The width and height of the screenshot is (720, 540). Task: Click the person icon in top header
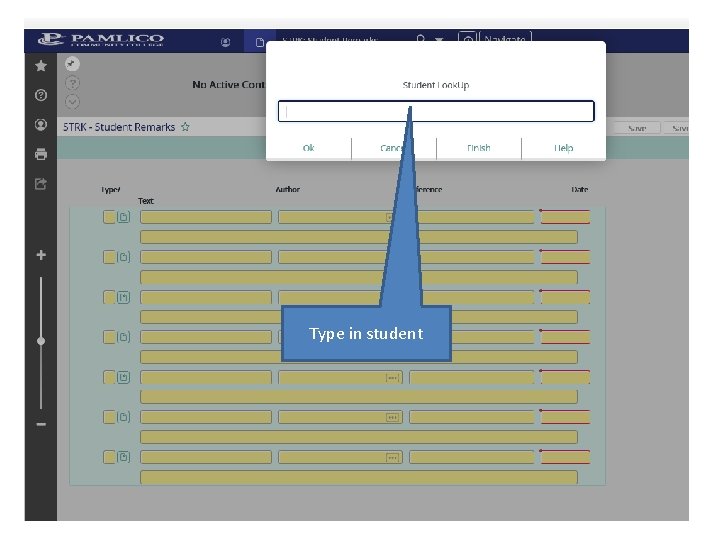point(225,42)
